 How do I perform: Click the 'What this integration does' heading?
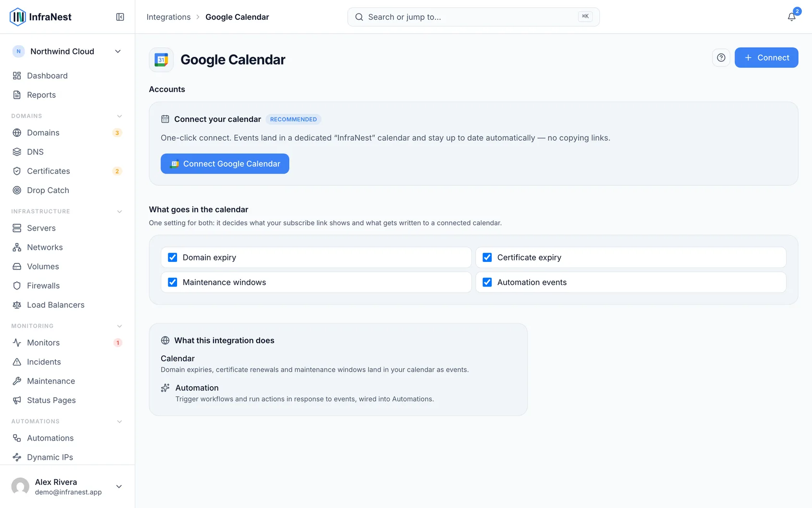(x=224, y=340)
